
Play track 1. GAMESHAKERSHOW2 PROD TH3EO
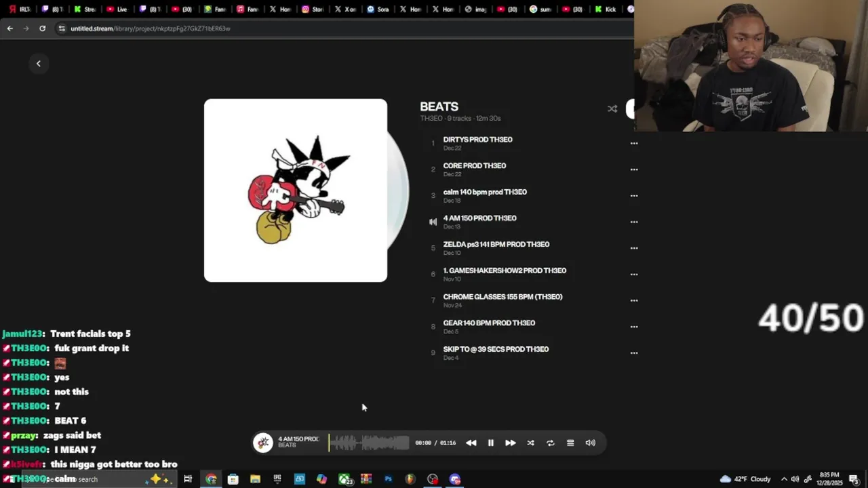pos(505,270)
